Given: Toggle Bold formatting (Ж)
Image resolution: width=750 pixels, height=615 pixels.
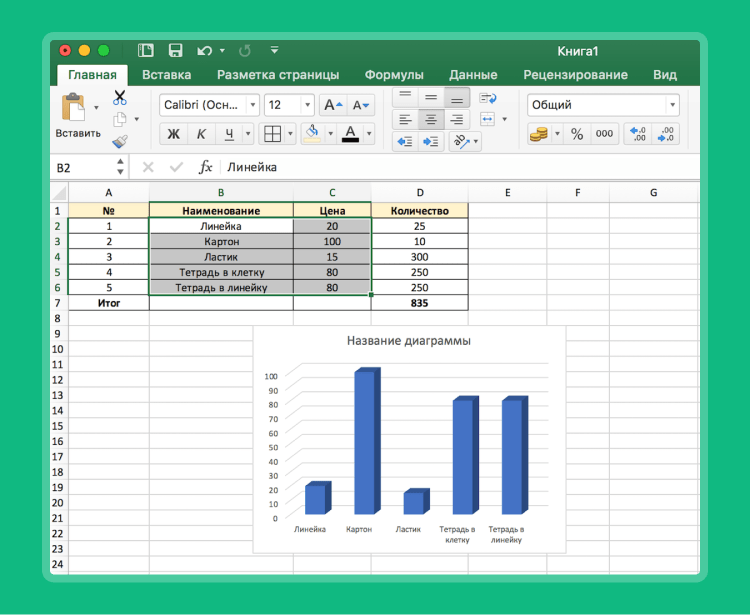Looking at the screenshot, I should pyautogui.click(x=173, y=134).
